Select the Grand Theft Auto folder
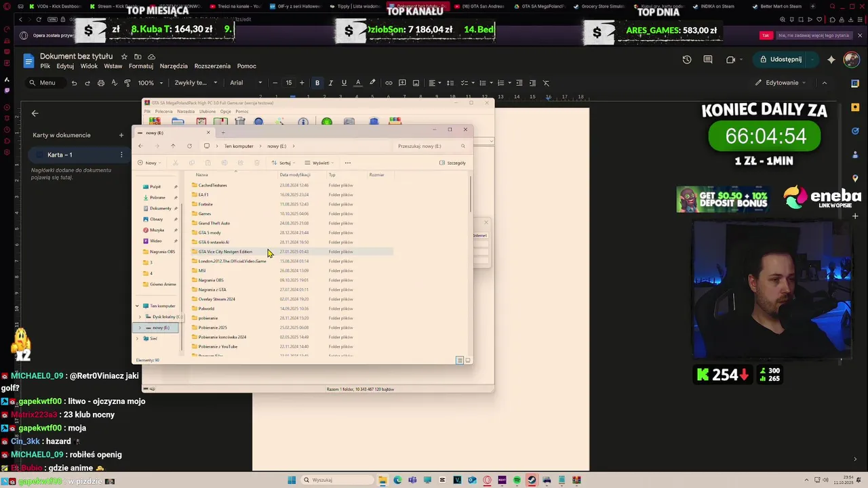The width and height of the screenshot is (868, 488). (x=214, y=223)
